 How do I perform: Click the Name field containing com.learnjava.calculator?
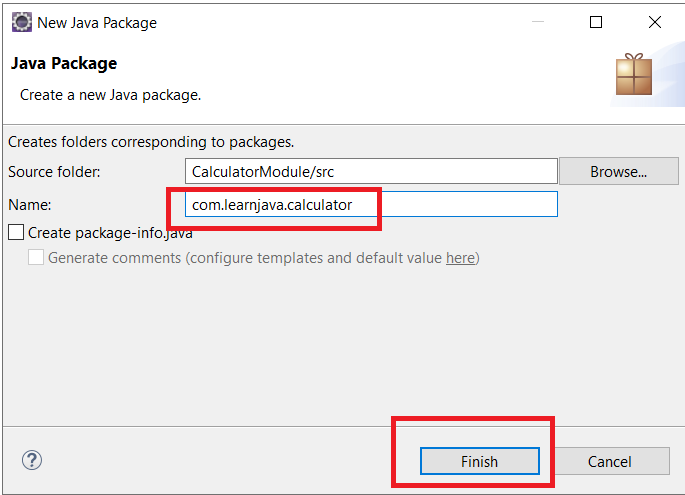coord(370,204)
